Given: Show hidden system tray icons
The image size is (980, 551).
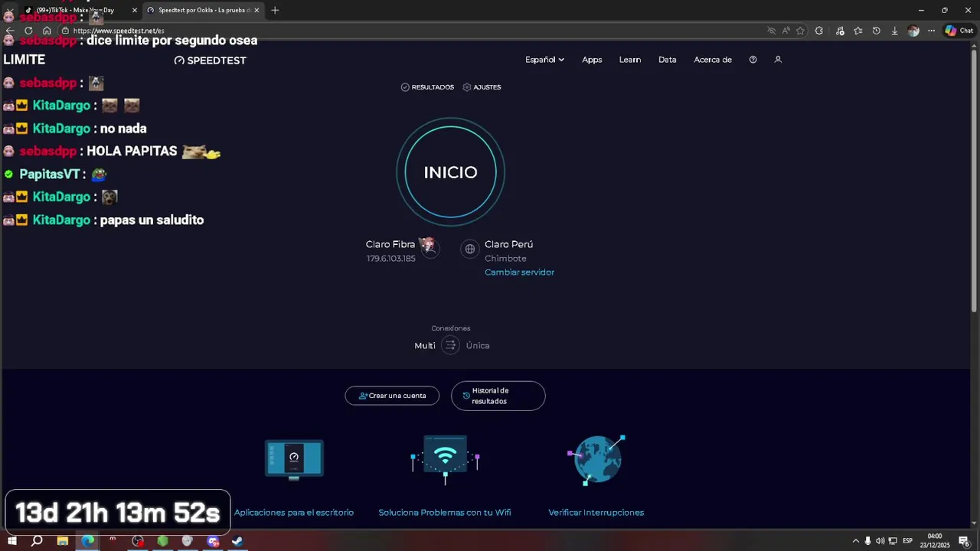Looking at the screenshot, I should (x=856, y=541).
